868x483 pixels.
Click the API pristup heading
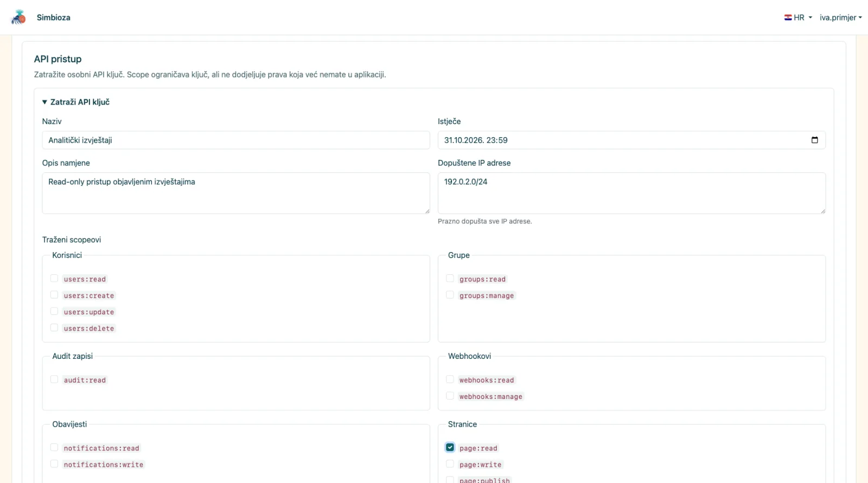coord(58,59)
